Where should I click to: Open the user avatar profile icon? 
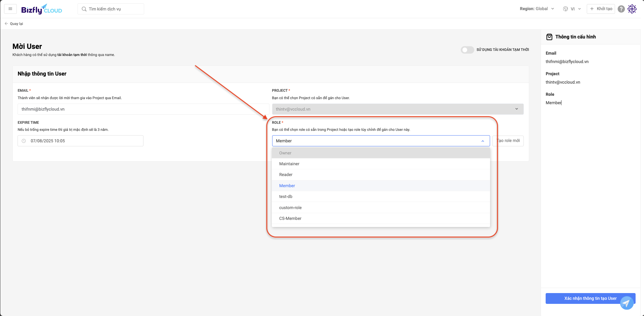[632, 9]
